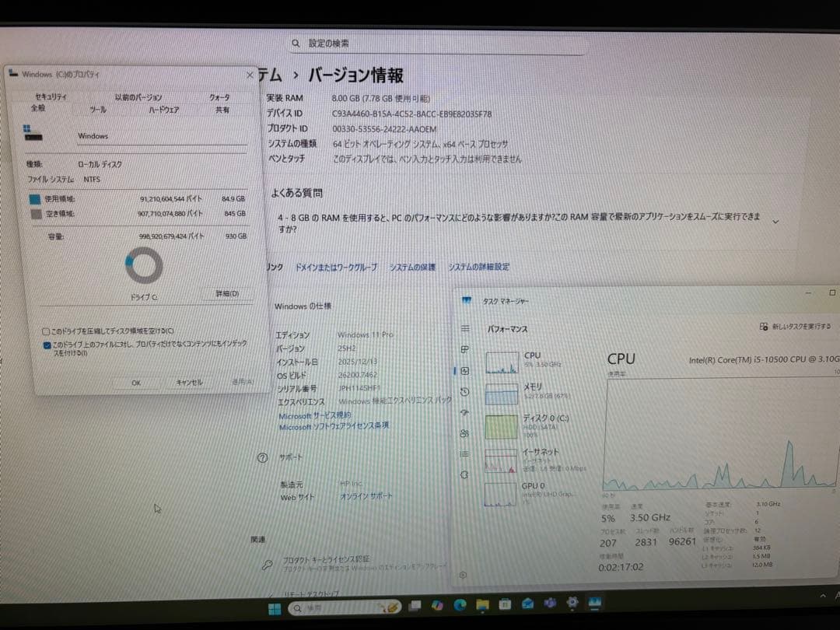Switch to the プロセス view in Task Manager sidebar

[x=465, y=350]
